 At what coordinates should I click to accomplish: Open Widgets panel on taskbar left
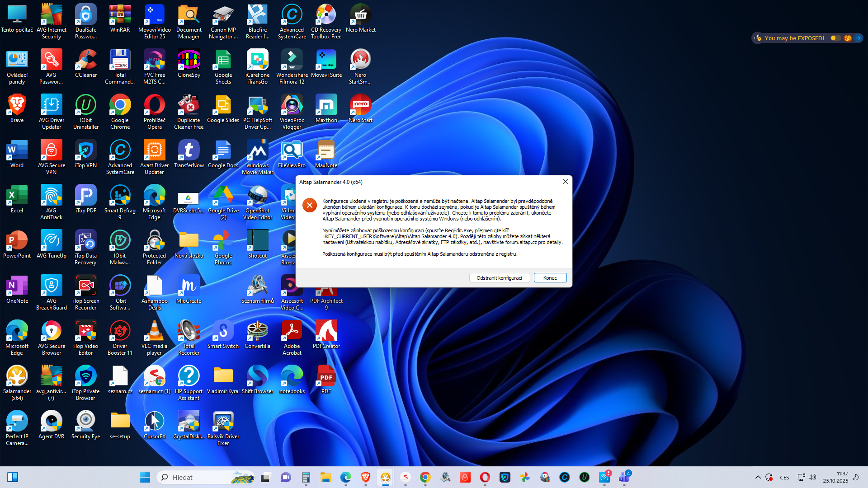coord(13,477)
